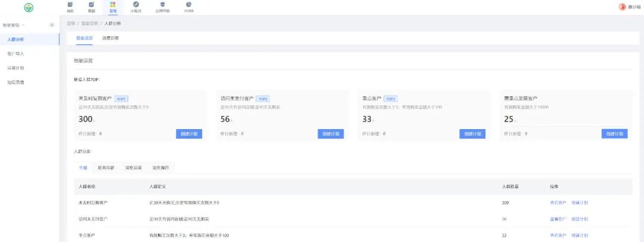Click 查看客户 link in 访问未支付客户 row
Screen dimensions: 644x242
tap(558, 219)
